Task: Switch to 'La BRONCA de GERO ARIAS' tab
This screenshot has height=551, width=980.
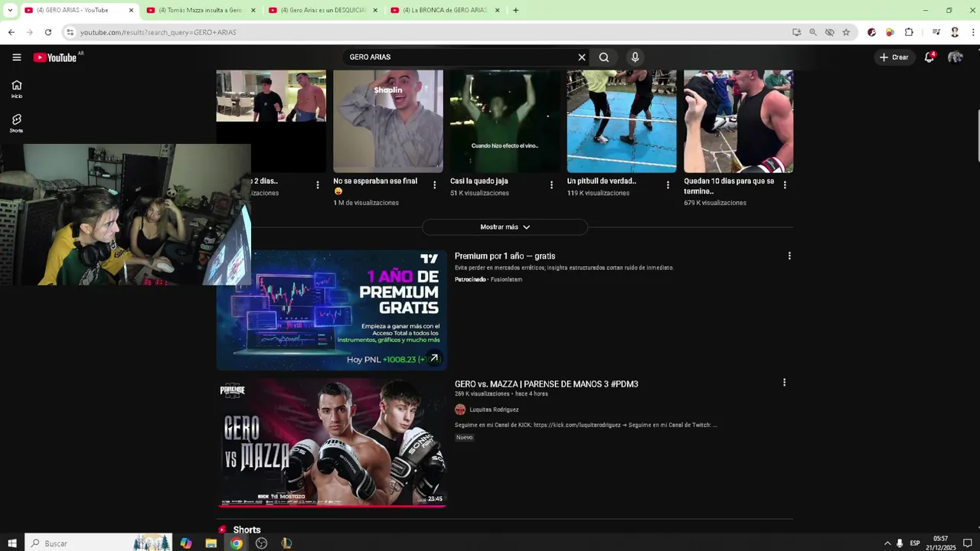Action: click(x=444, y=10)
